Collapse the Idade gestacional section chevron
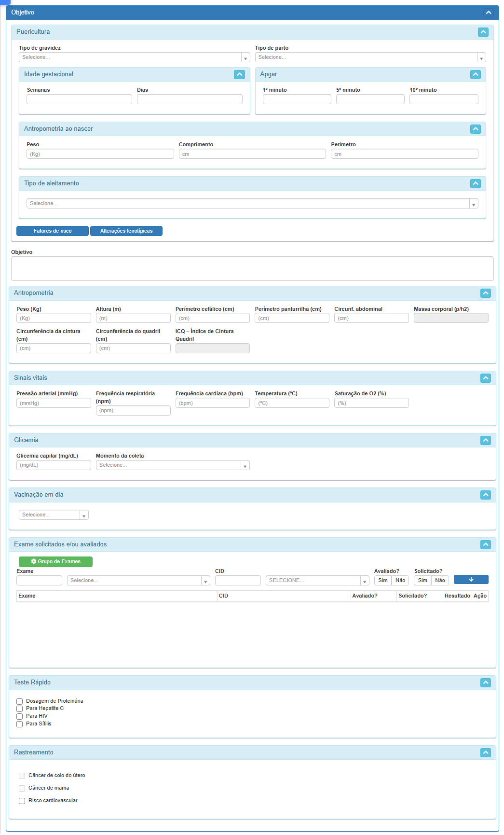Image resolution: width=504 pixels, height=835 pixels. tap(239, 74)
